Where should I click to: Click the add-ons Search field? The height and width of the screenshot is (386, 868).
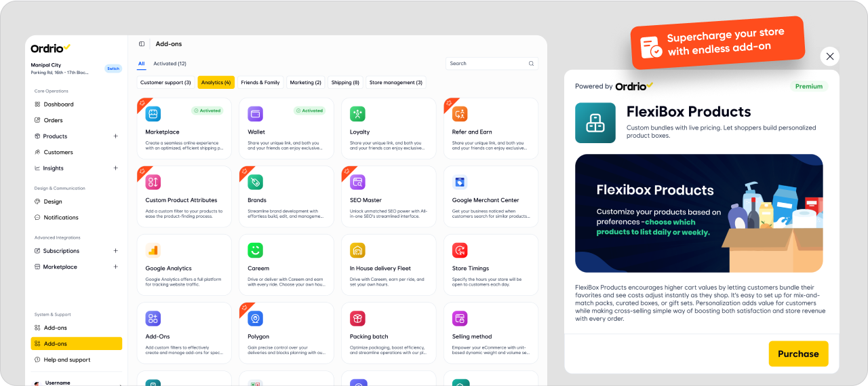pos(487,64)
